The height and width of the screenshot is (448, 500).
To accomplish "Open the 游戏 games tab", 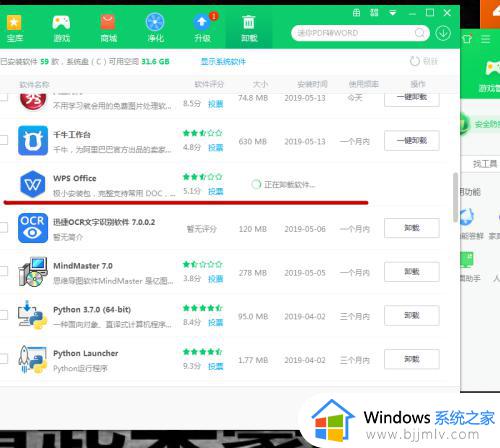I will (x=61, y=29).
